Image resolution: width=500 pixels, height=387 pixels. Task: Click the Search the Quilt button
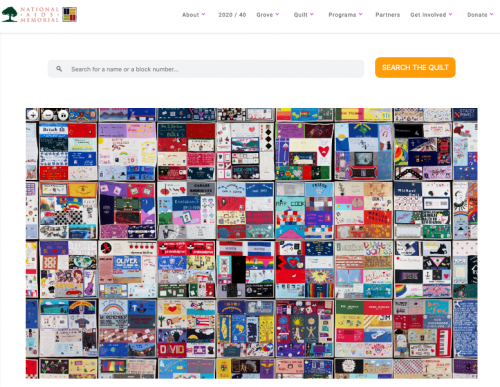415,67
